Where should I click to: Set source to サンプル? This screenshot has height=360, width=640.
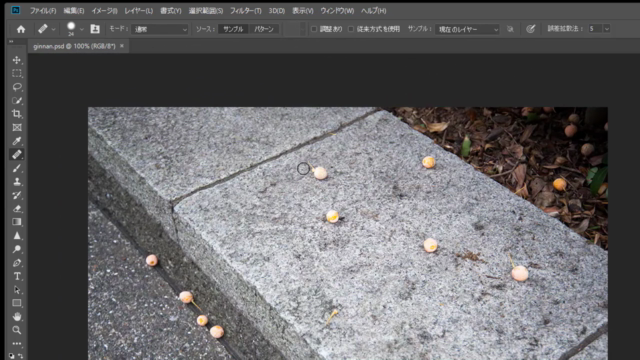233,29
